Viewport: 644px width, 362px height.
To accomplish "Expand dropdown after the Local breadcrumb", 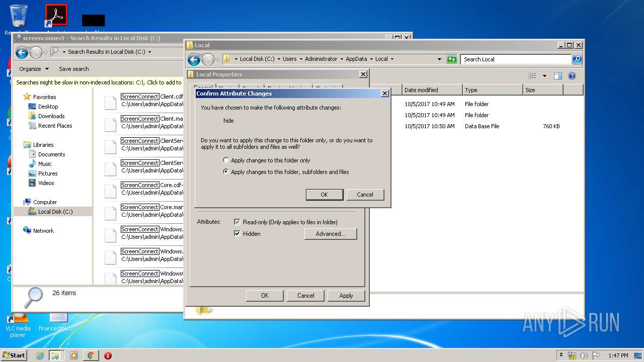I will coord(392,59).
